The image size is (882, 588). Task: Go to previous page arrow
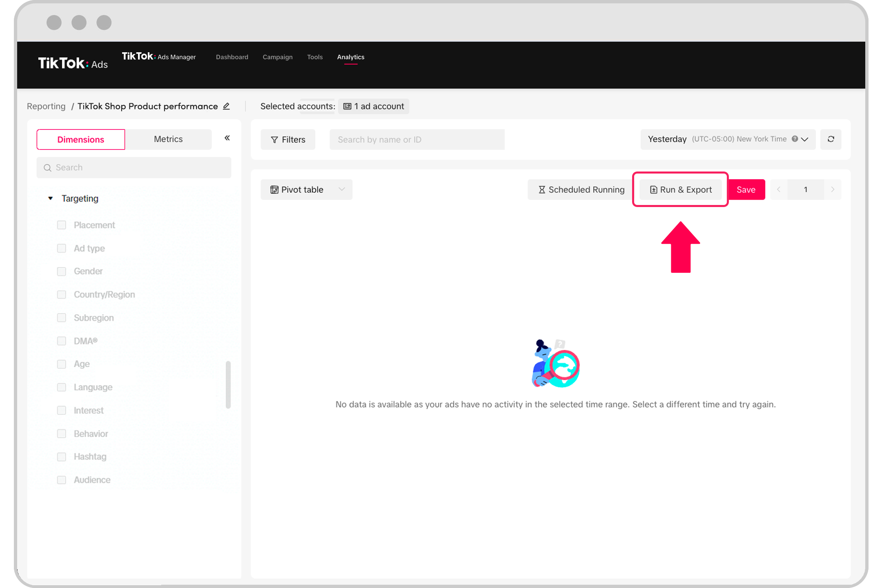(779, 189)
